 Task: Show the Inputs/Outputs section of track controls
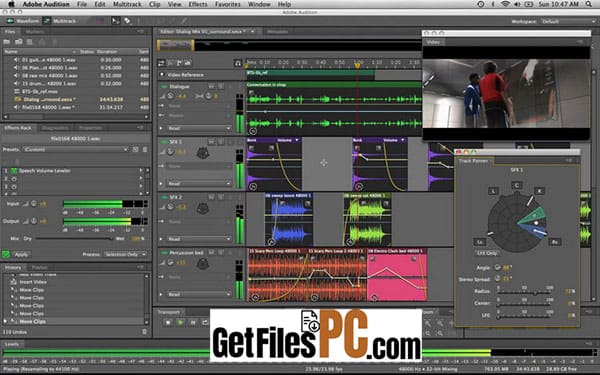[x=162, y=63]
